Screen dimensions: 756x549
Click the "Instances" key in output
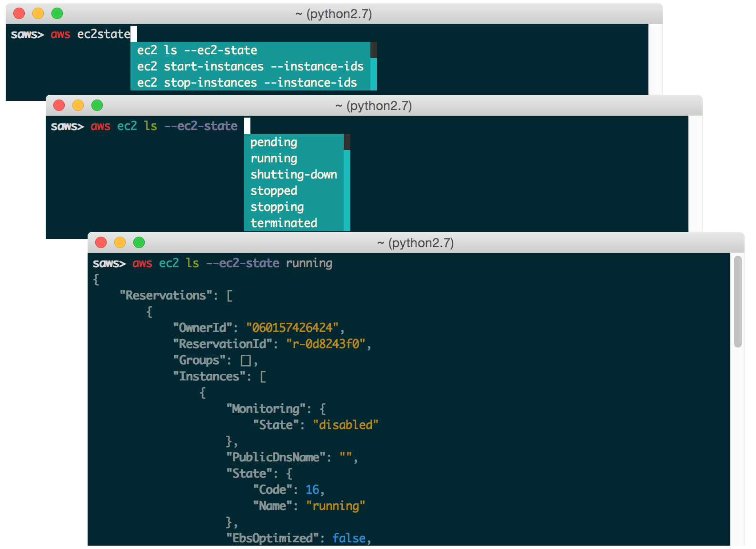[x=209, y=376]
